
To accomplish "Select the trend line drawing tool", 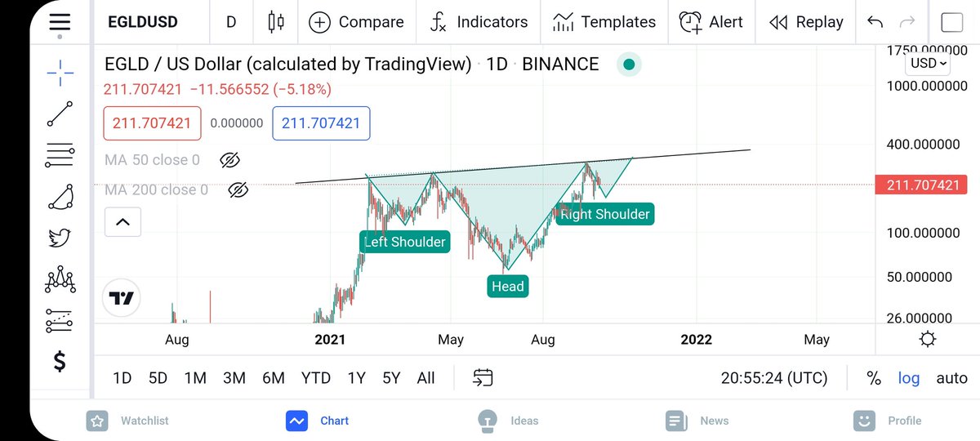I will pyautogui.click(x=60, y=114).
